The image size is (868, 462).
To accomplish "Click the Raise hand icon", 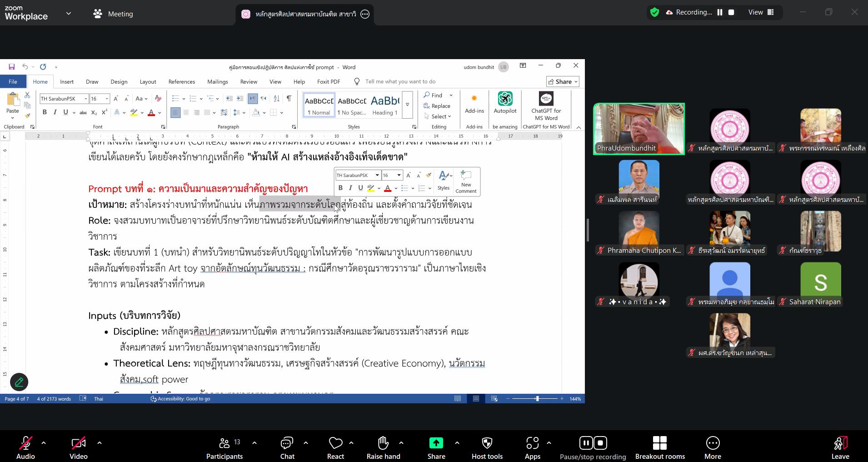I will (383, 443).
